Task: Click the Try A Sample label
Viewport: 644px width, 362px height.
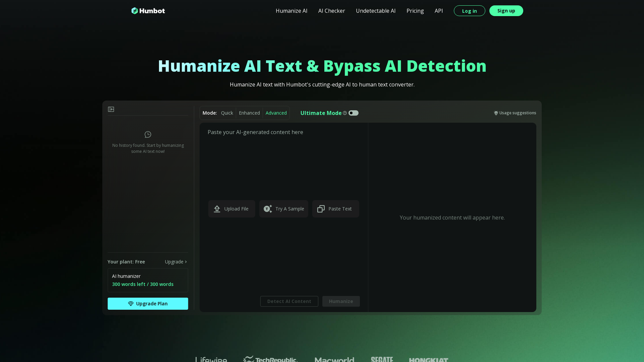Action: coord(290,209)
